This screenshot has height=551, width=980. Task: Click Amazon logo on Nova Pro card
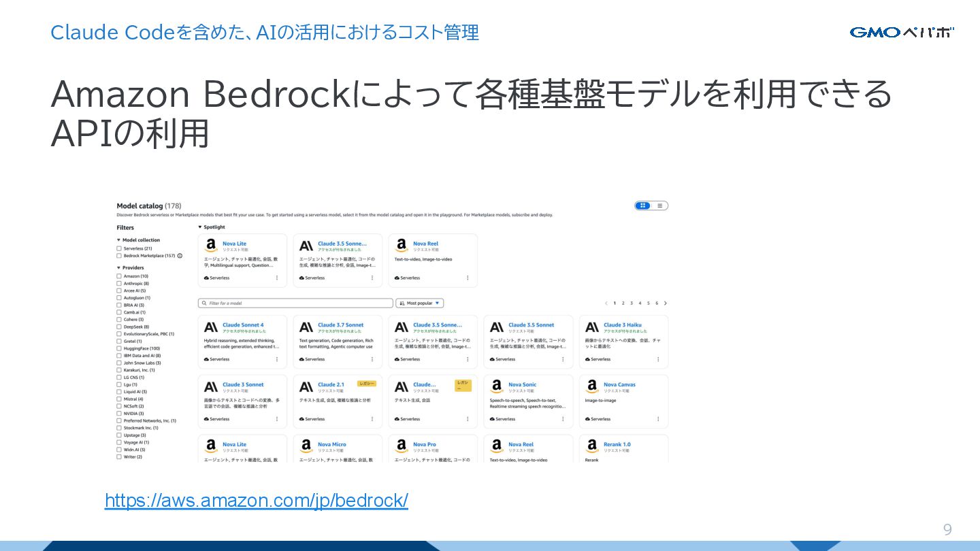point(402,447)
